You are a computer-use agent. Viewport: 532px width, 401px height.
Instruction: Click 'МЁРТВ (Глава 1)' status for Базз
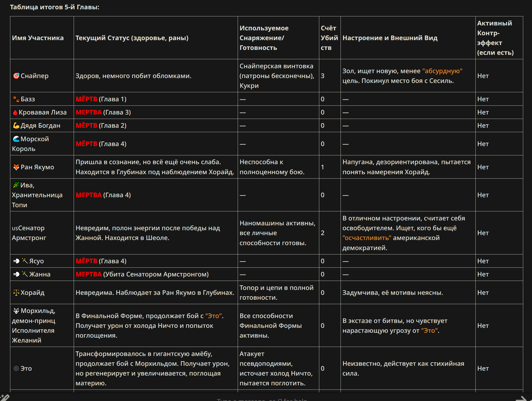pos(156,99)
